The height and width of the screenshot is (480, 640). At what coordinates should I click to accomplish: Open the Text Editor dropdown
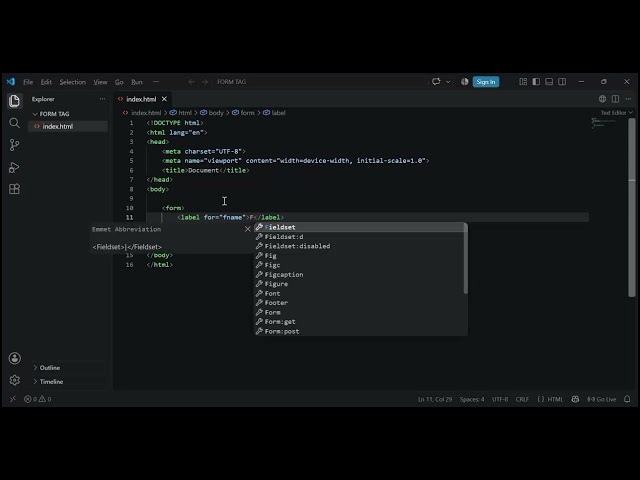coord(616,113)
